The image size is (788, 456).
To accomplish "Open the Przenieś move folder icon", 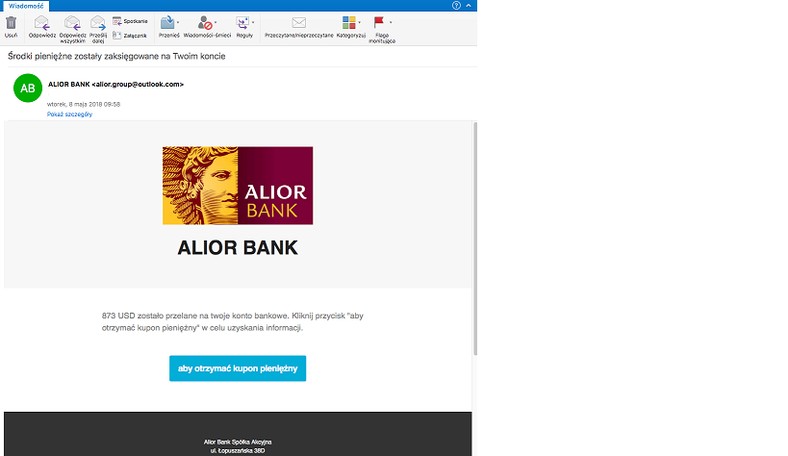I will coord(167,23).
